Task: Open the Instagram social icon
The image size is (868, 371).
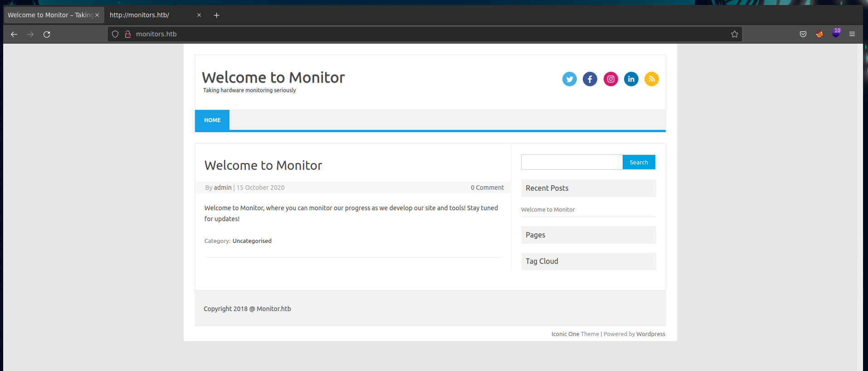Action: click(610, 79)
